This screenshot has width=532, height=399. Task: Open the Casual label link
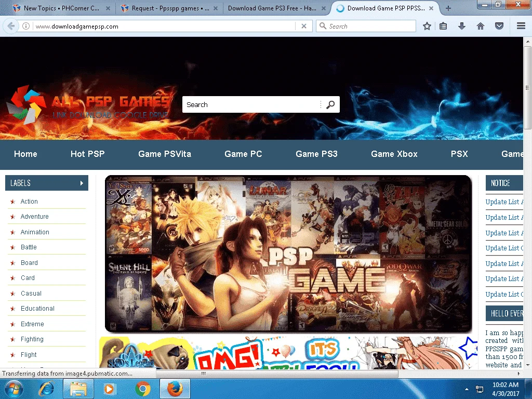coord(31,294)
